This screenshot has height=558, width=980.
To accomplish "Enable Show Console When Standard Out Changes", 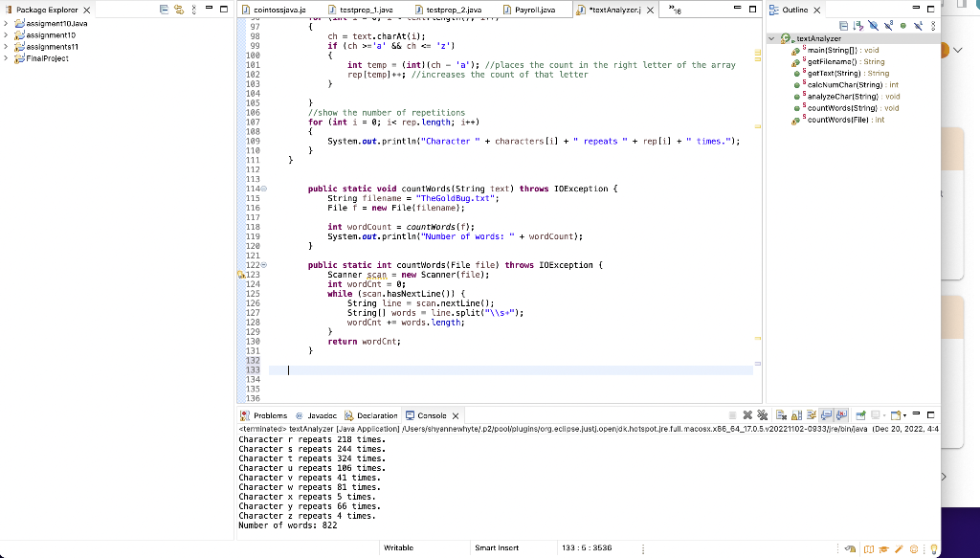I will point(825,416).
